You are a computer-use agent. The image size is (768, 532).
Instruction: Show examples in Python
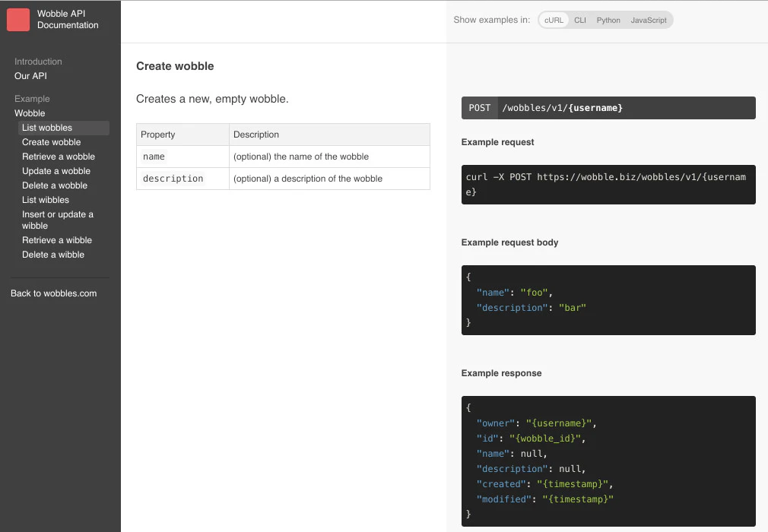[x=608, y=20]
